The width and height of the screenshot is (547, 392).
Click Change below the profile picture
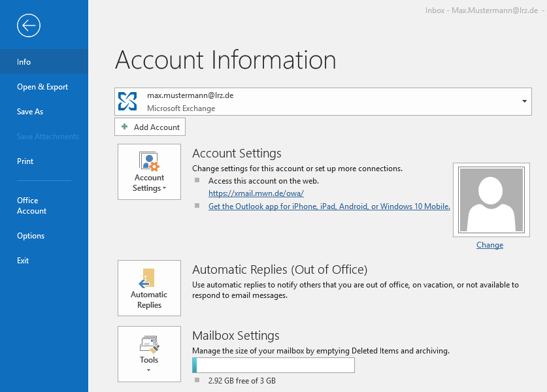tap(489, 244)
